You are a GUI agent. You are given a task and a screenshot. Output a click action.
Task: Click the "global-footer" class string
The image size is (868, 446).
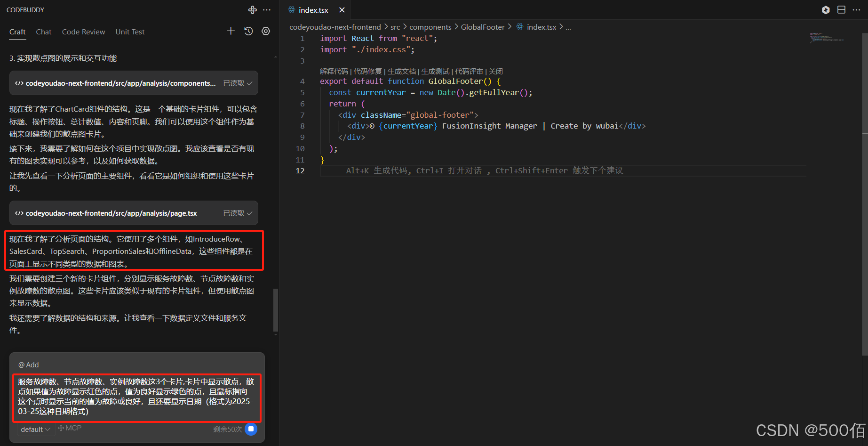pyautogui.click(x=440, y=115)
